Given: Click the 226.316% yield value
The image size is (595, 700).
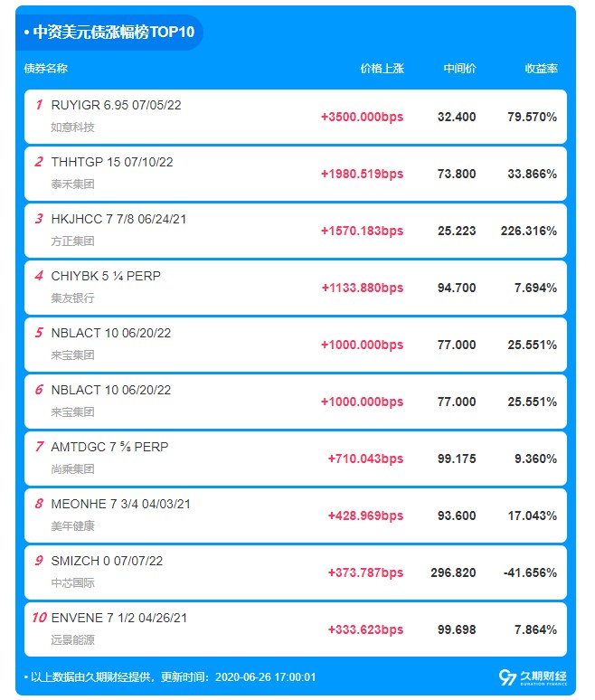Looking at the screenshot, I should click(528, 231).
